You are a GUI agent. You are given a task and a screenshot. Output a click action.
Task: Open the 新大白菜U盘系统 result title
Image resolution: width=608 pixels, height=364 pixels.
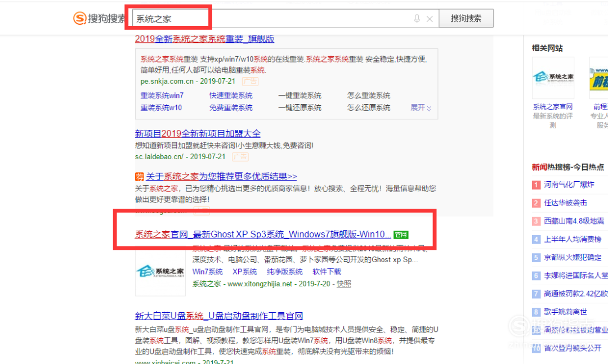click(x=219, y=316)
